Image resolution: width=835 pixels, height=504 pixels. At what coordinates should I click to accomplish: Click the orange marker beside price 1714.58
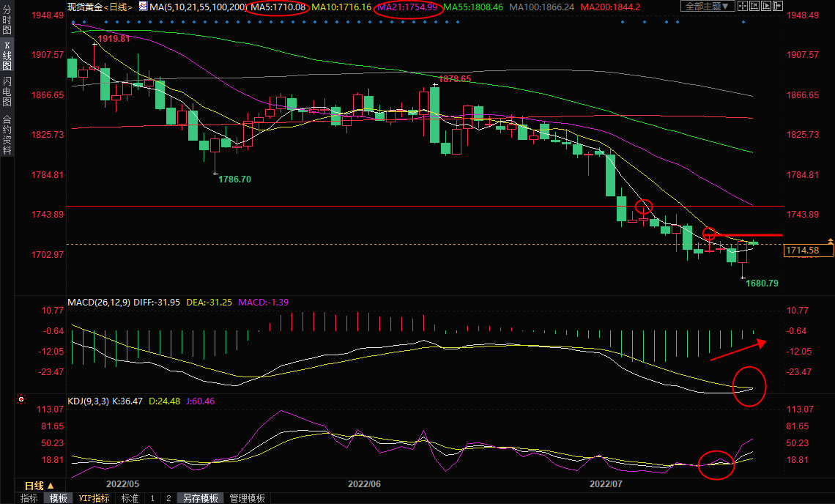pos(830,241)
